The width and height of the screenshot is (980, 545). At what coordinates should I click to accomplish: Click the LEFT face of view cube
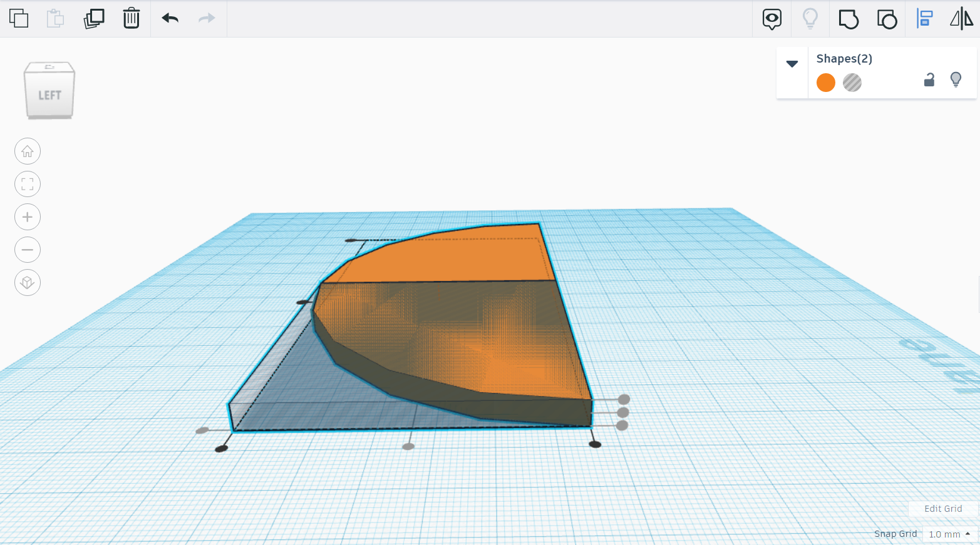[49, 94]
